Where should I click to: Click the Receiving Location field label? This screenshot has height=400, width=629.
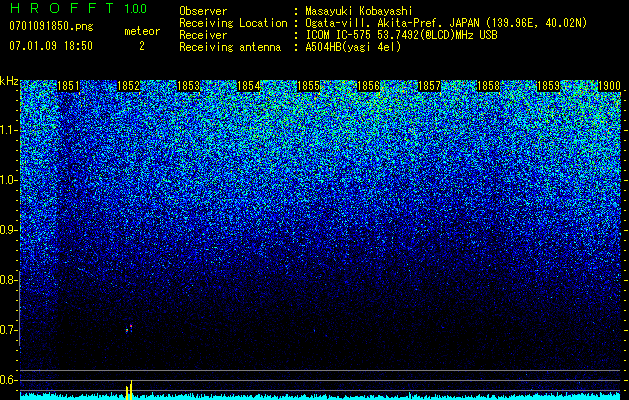(233, 23)
